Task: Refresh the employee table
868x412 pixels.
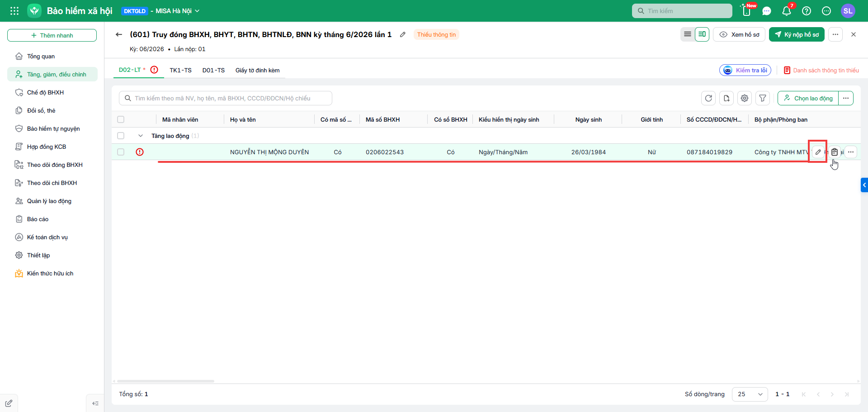Action: click(x=708, y=98)
